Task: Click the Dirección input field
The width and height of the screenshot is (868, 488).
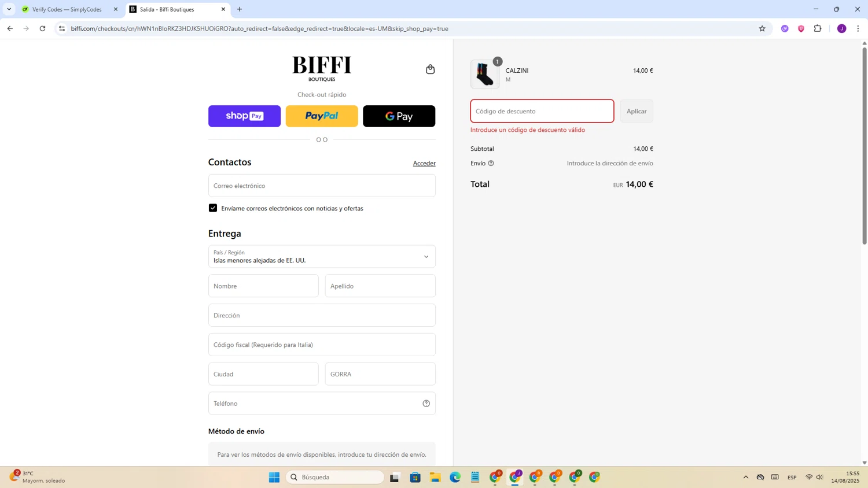Action: coord(322,315)
